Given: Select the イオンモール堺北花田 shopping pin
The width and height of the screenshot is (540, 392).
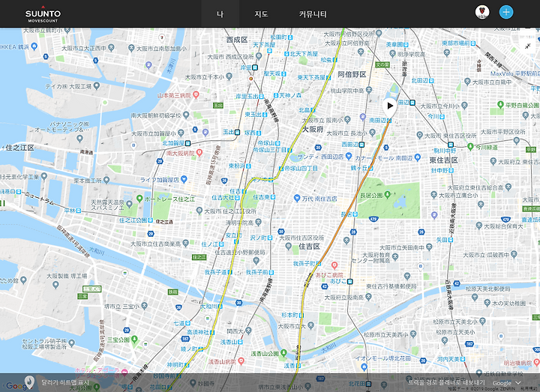Looking at the screenshot, I should (364, 367).
